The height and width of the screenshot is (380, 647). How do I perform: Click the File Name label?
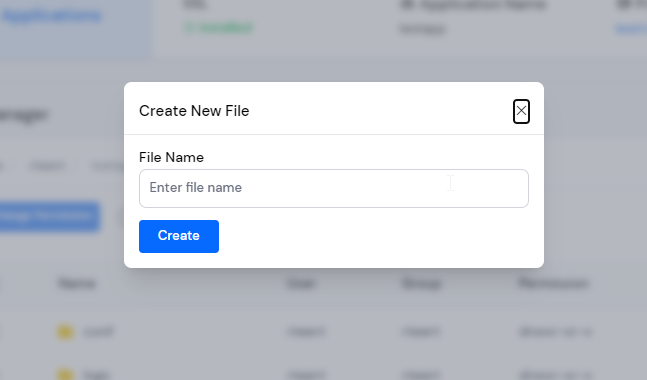pos(171,157)
